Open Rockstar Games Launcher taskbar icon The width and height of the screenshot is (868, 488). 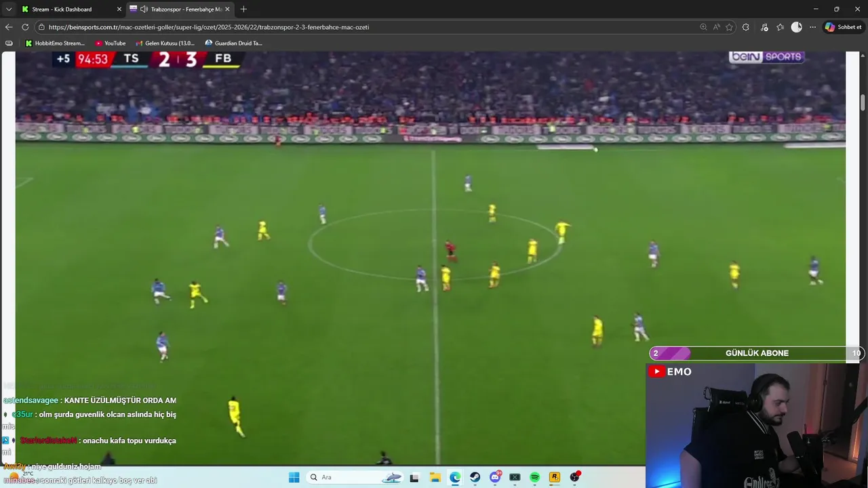[555, 477]
